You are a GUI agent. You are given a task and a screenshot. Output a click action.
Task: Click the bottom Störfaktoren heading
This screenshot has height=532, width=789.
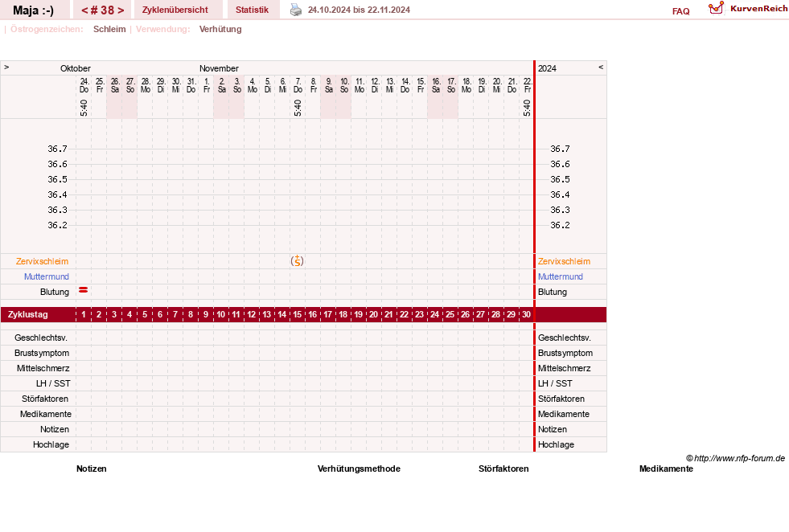(x=503, y=469)
